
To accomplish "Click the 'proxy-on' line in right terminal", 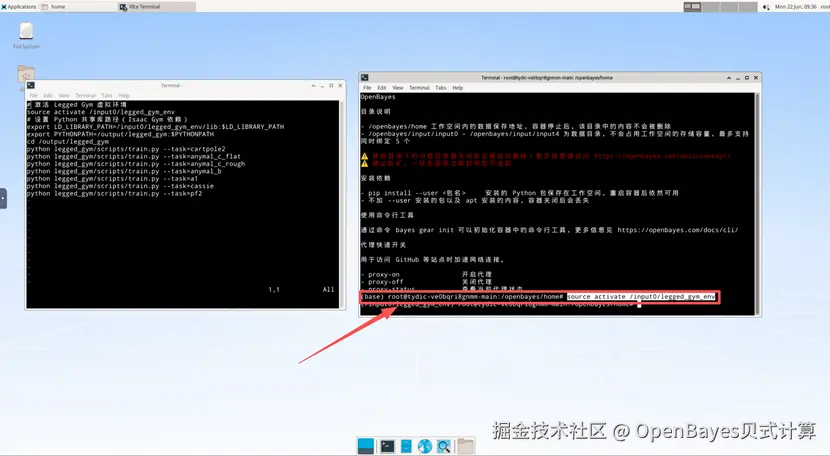I will (427, 274).
